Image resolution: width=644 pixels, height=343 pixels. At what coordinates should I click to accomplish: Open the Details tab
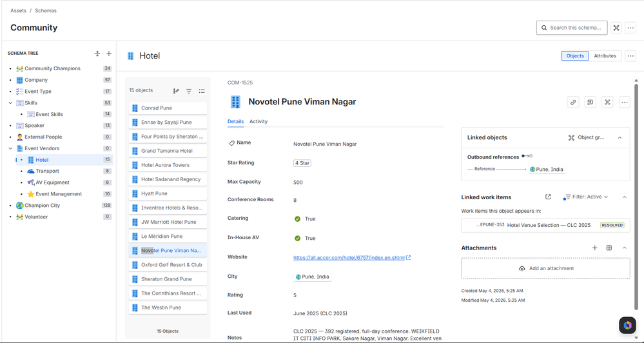pyautogui.click(x=236, y=122)
